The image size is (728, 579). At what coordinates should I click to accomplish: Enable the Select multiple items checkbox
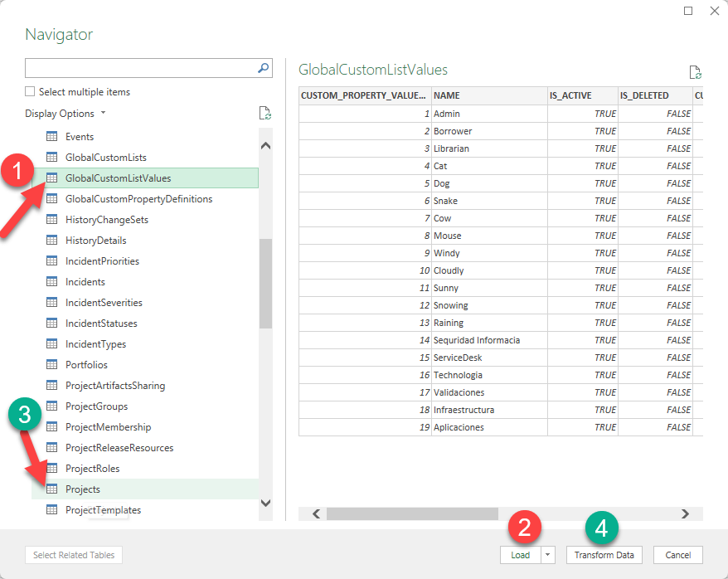point(31,92)
